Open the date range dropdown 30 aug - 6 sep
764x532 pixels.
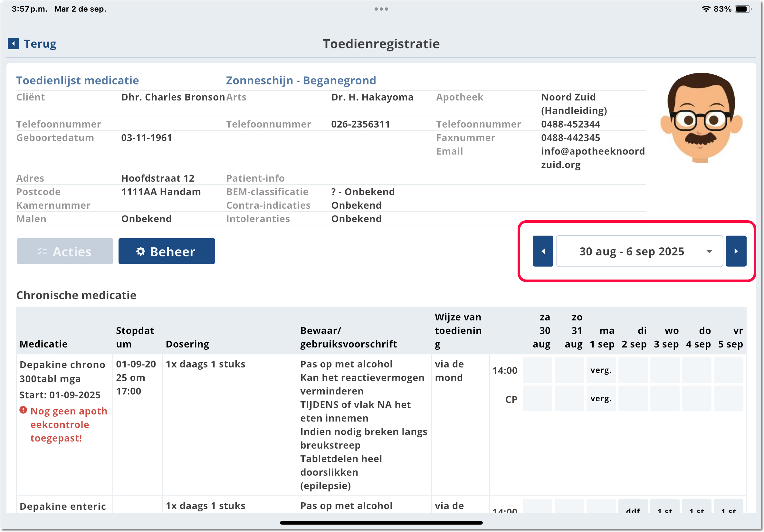coord(631,251)
